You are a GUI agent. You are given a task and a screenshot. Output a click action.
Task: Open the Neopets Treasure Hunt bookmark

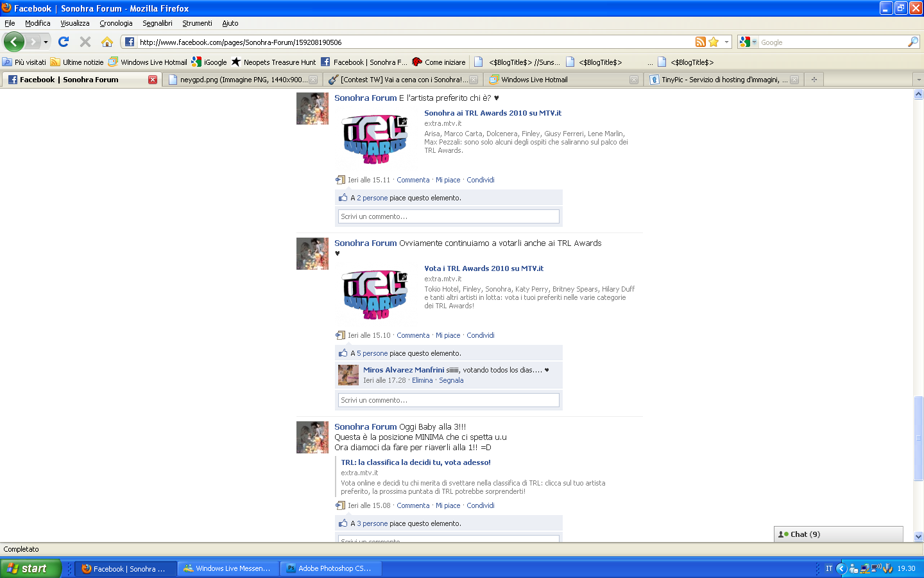point(273,62)
